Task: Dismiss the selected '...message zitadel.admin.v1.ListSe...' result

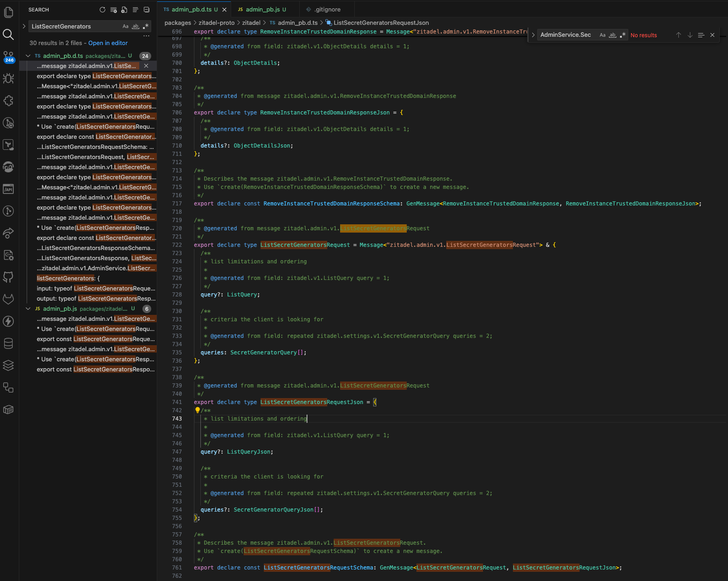Action: (146, 66)
